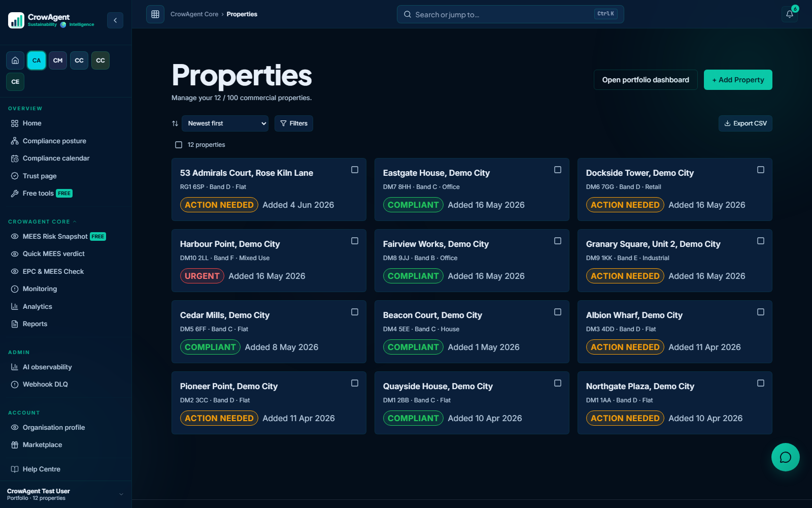Tick checkbox on Harbour Point card

355,241
